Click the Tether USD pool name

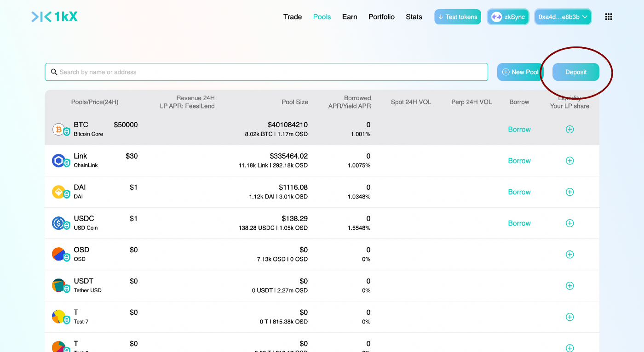click(x=88, y=290)
